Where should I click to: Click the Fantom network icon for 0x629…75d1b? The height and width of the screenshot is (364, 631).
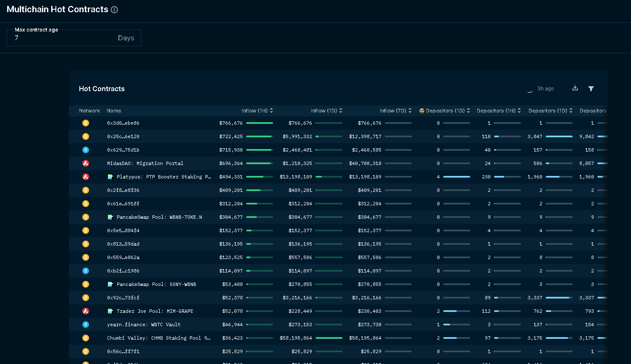(86, 150)
